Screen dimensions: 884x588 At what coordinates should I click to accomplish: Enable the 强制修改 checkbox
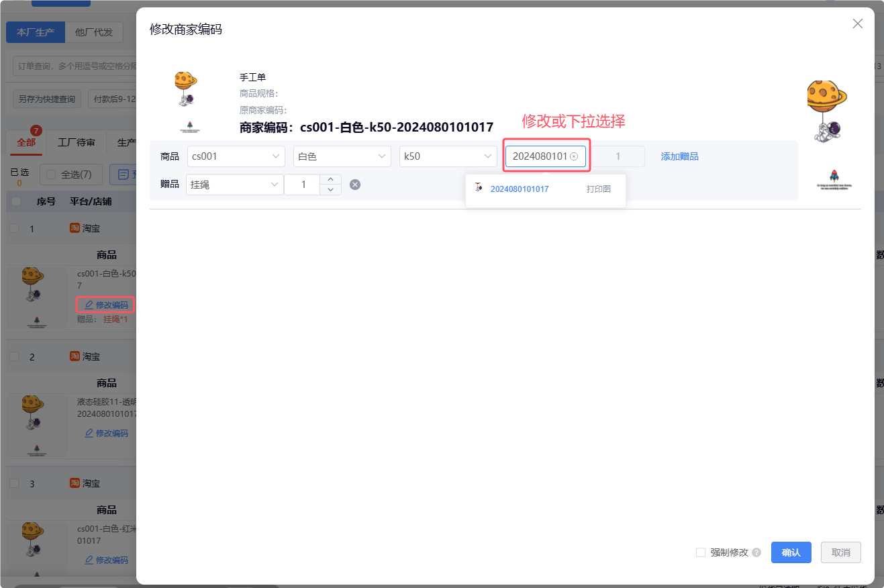[701, 552]
